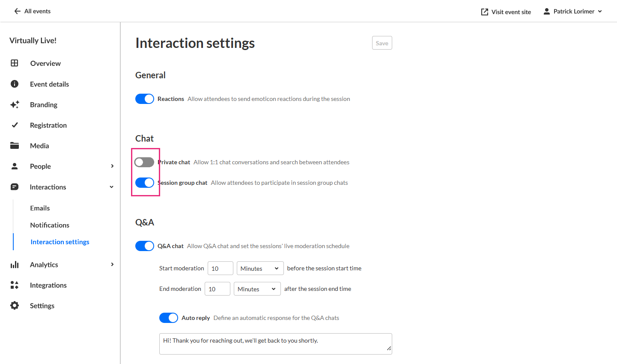Expand the People submenu chevron
This screenshot has width=617, height=364.
[x=112, y=166]
